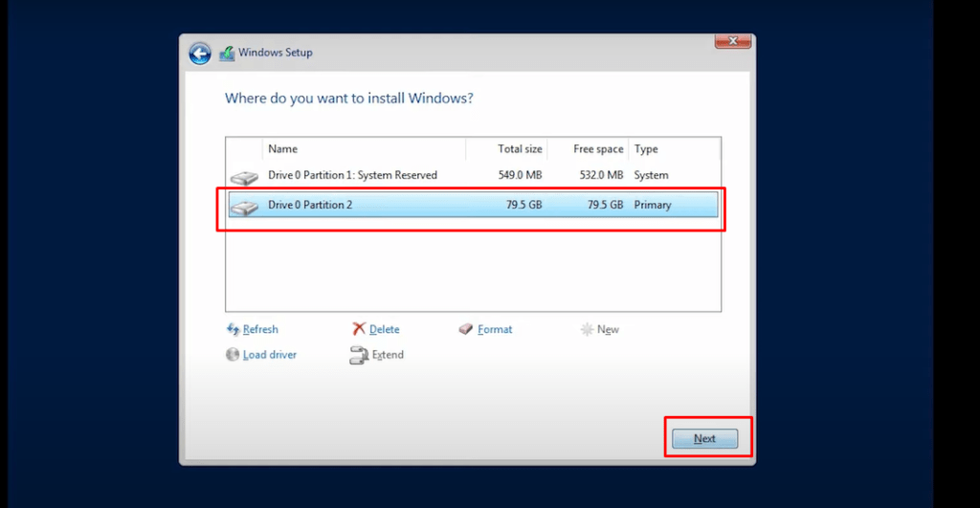
Task: Click the eraser Format icon
Action: [x=466, y=329]
